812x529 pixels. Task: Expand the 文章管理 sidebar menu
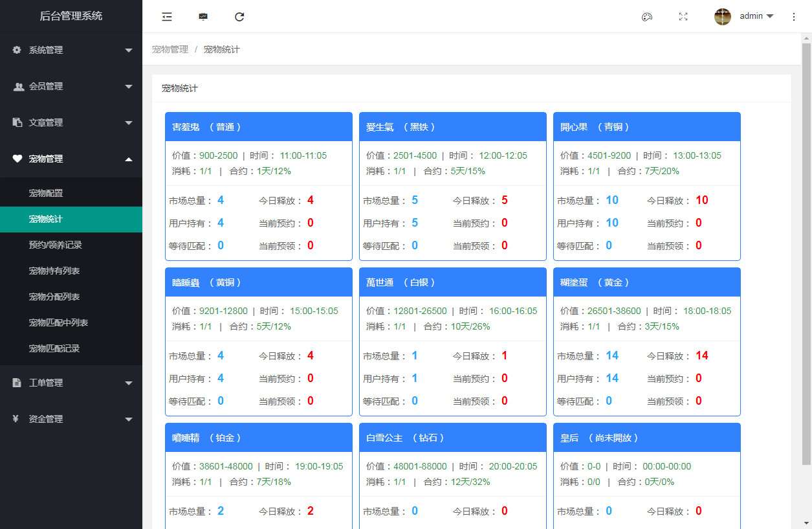(71, 122)
